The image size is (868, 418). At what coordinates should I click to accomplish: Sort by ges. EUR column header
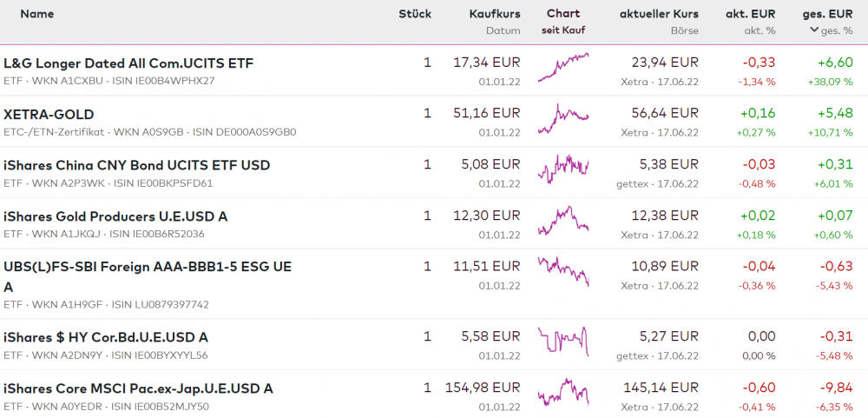pos(828,14)
